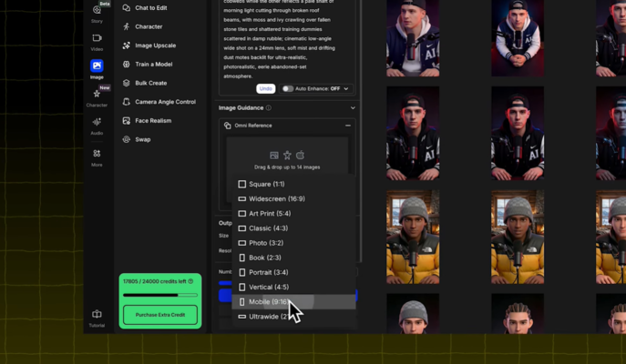Toggle the Auto Enhance switch
Image resolution: width=626 pixels, height=364 pixels.
[287, 89]
